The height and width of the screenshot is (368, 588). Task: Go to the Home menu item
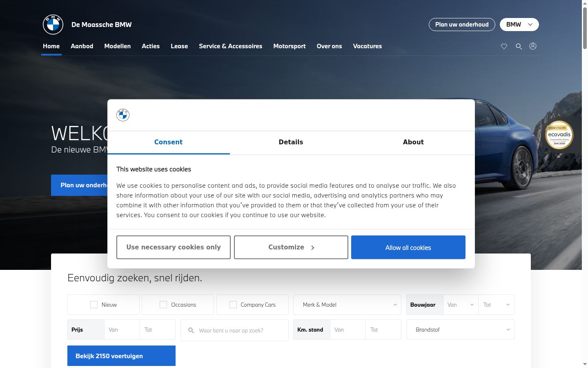51,46
